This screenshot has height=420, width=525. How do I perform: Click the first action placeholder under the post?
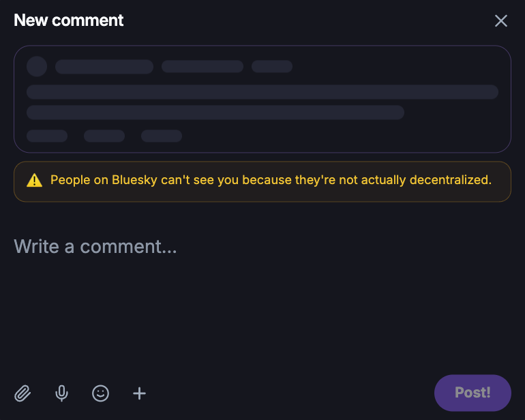47,136
